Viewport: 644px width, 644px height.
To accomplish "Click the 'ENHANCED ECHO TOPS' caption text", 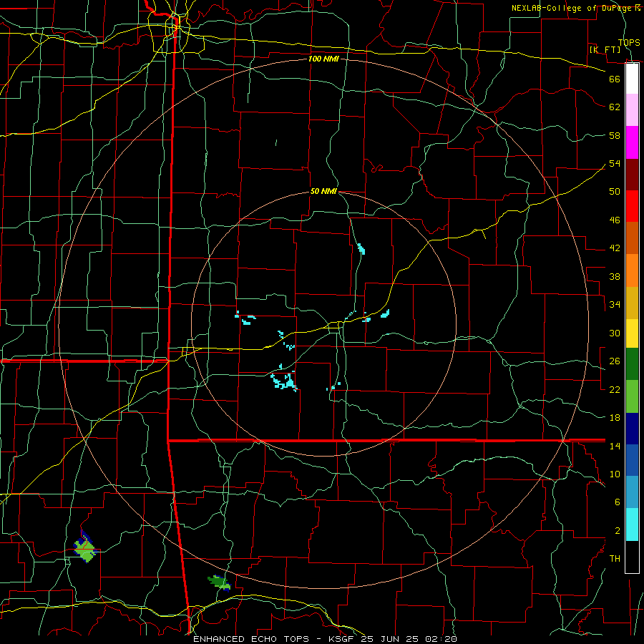I will tap(251, 639).
